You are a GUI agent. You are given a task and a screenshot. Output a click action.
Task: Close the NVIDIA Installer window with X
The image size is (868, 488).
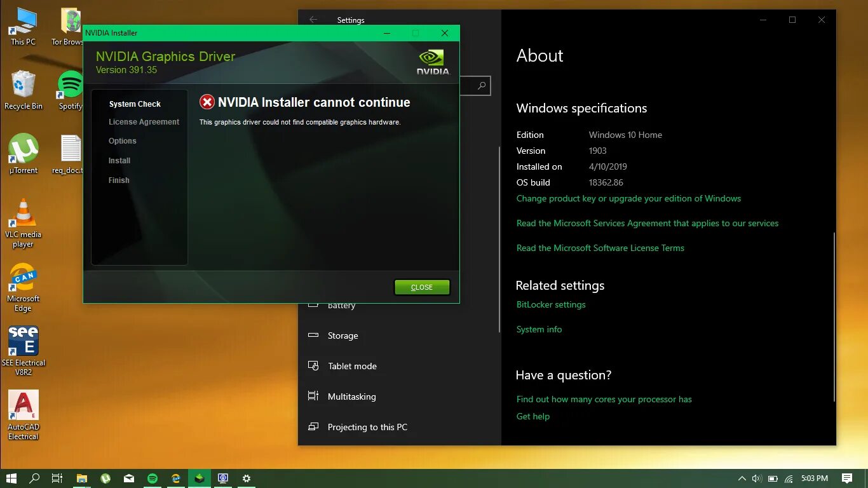pos(445,33)
